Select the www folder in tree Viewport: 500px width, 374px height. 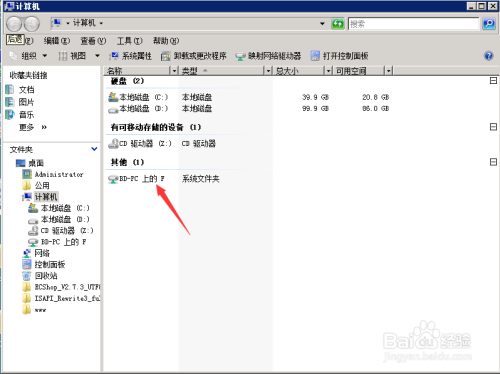point(34,310)
